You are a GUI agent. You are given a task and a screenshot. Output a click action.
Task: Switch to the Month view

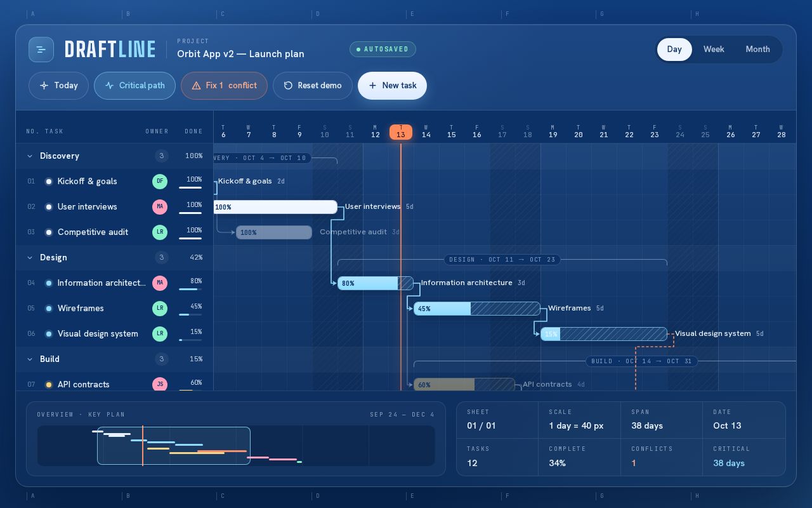pos(757,50)
